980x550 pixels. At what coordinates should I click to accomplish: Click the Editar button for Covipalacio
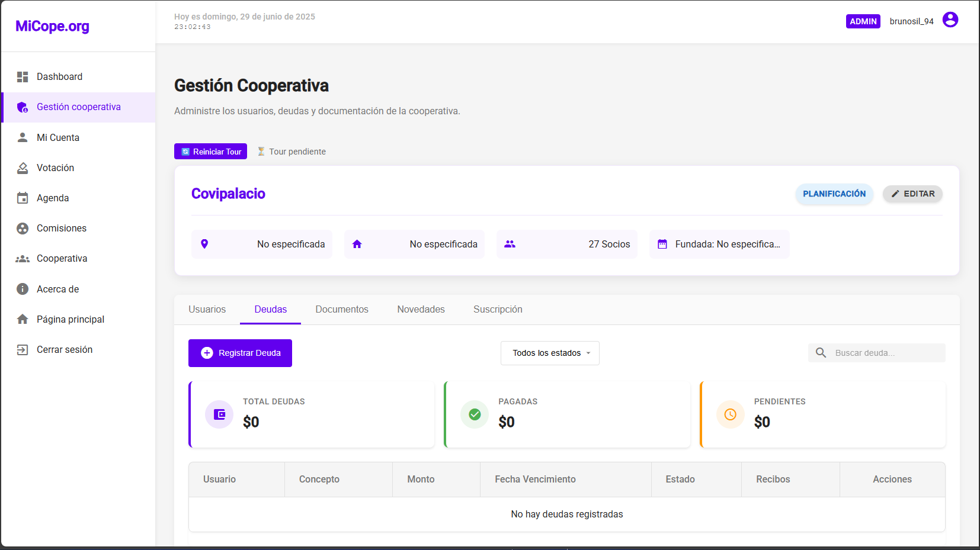(x=912, y=194)
